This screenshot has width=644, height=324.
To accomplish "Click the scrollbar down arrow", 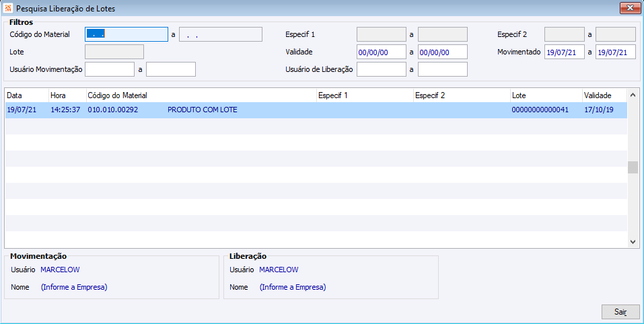I will 633,242.
